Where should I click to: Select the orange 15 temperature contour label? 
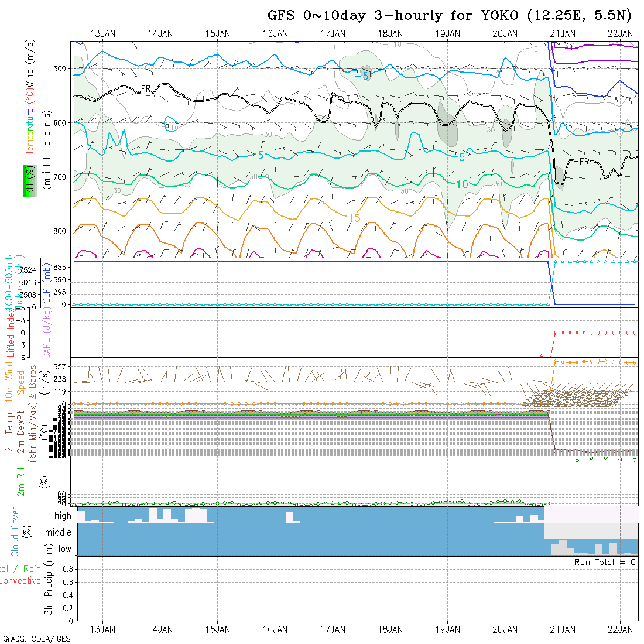point(354,218)
